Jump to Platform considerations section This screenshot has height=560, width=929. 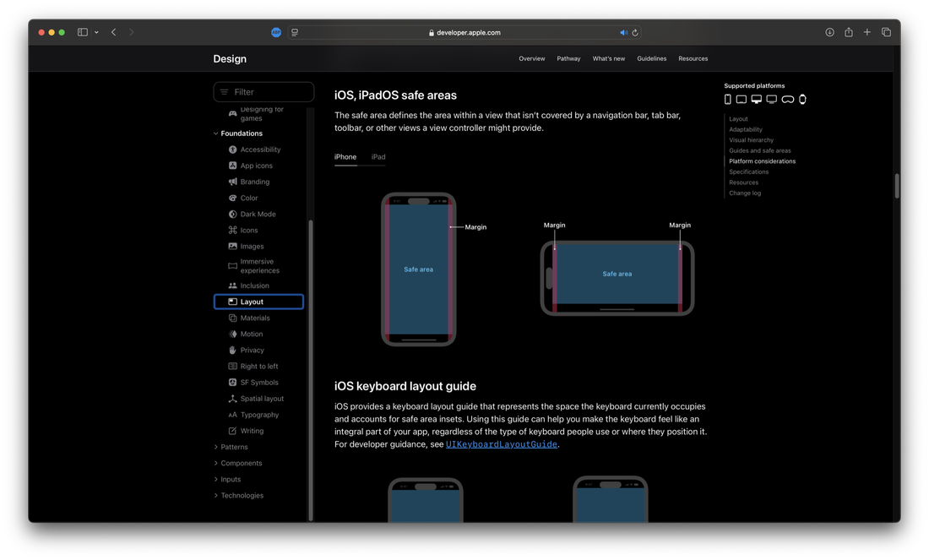click(762, 161)
